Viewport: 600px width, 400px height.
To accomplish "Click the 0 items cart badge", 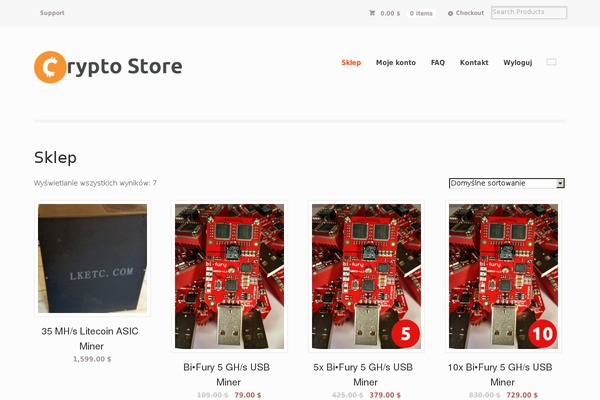I will [421, 13].
